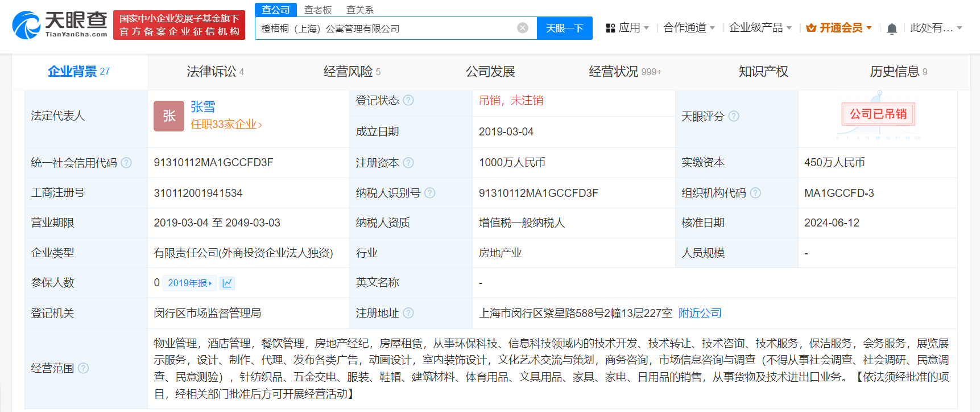The width and height of the screenshot is (980, 412).
Task: Click the 450万人民币 paid-in capital value
Action: click(x=834, y=163)
